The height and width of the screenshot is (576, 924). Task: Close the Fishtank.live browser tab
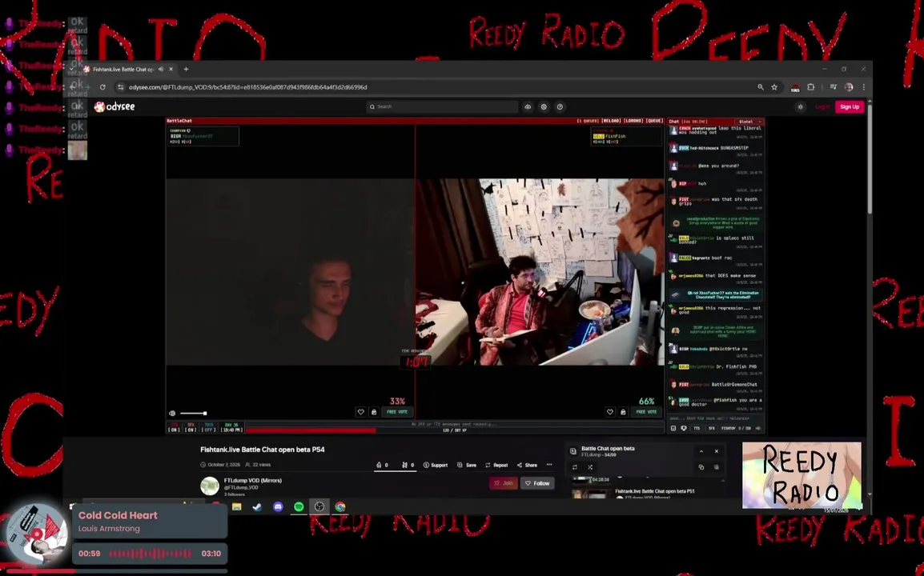coord(171,69)
